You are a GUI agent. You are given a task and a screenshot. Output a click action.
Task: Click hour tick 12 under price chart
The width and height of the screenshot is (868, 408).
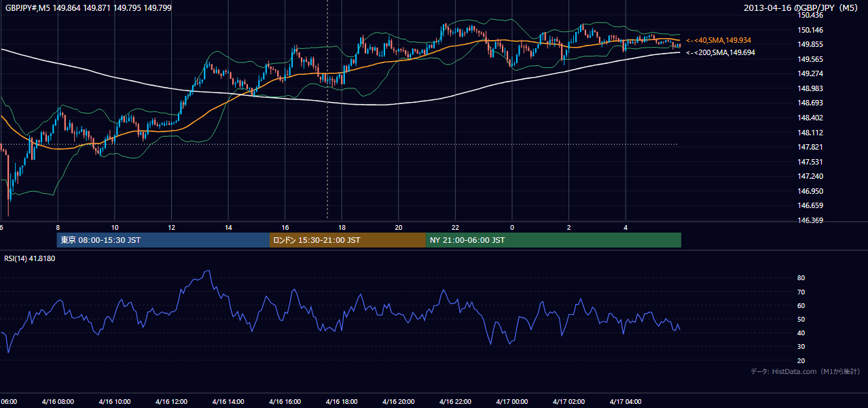pyautogui.click(x=171, y=228)
